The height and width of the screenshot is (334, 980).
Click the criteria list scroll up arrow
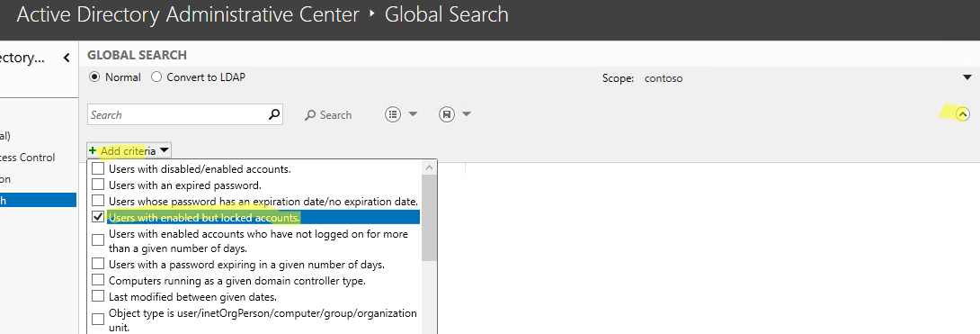pos(430,167)
